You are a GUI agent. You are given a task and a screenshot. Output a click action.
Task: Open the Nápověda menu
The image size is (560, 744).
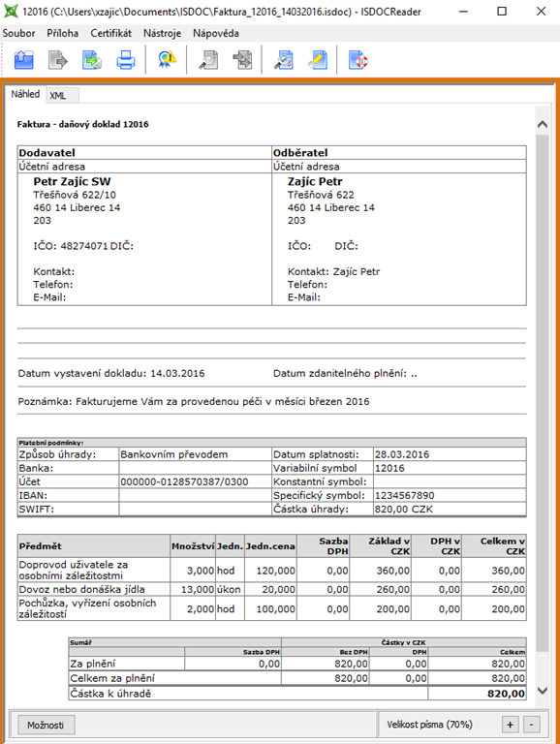[x=216, y=33]
